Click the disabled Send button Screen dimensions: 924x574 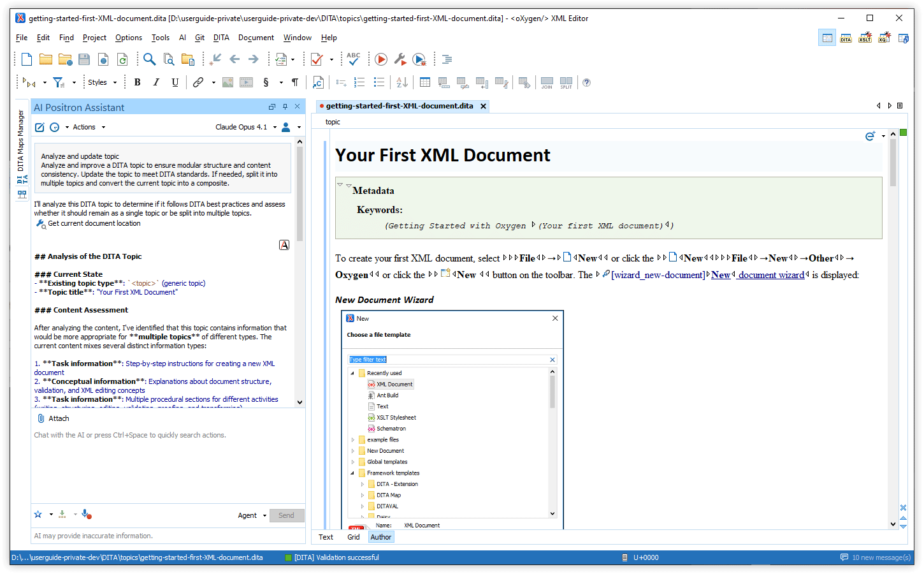click(x=287, y=515)
